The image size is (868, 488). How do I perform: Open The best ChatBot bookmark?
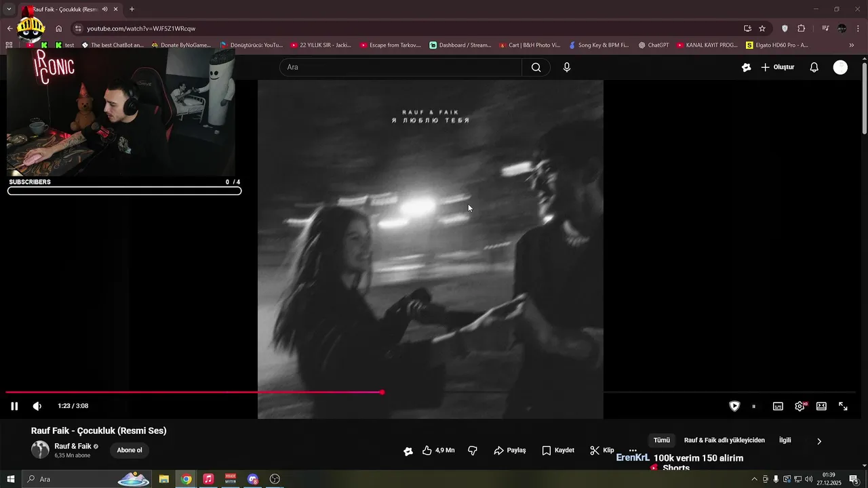113,45
